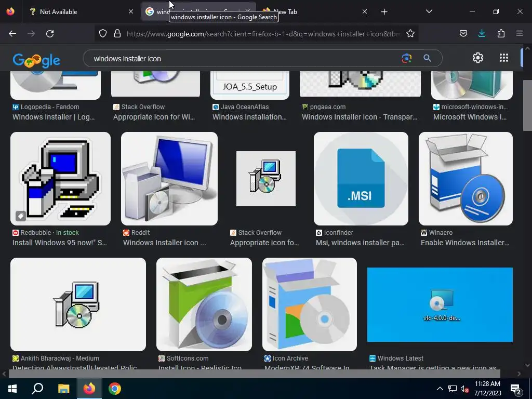Open the Redbubble Windows 95 image
Viewport: 532px width, 399px height.
(x=60, y=179)
